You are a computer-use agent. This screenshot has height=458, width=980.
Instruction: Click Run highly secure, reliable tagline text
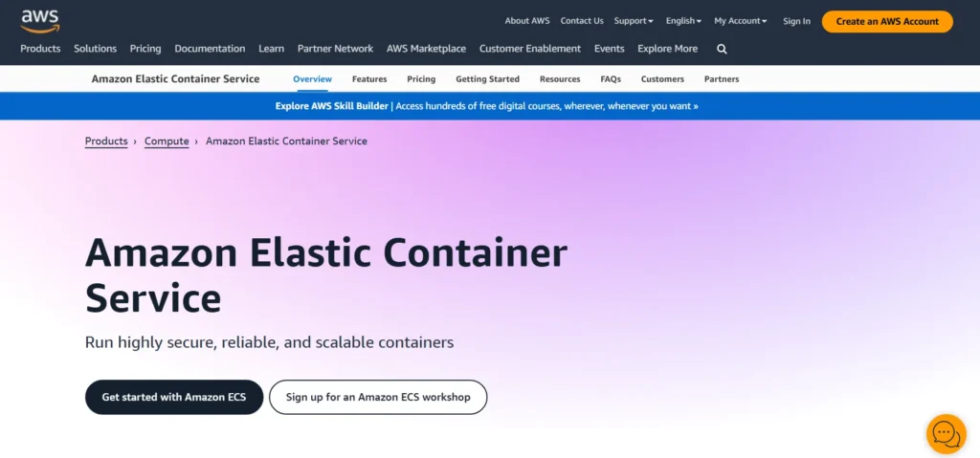[x=269, y=342]
